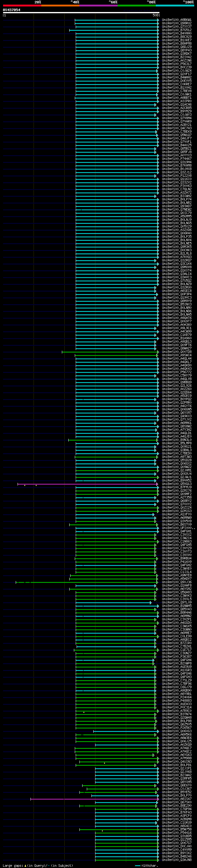Click the Large gaps legend text
The width and height of the screenshot is (197, 868).
(13, 866)
